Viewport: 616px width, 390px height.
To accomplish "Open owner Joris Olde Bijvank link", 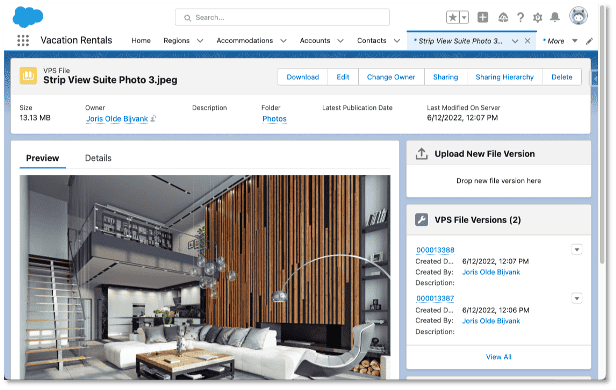I will pos(117,119).
